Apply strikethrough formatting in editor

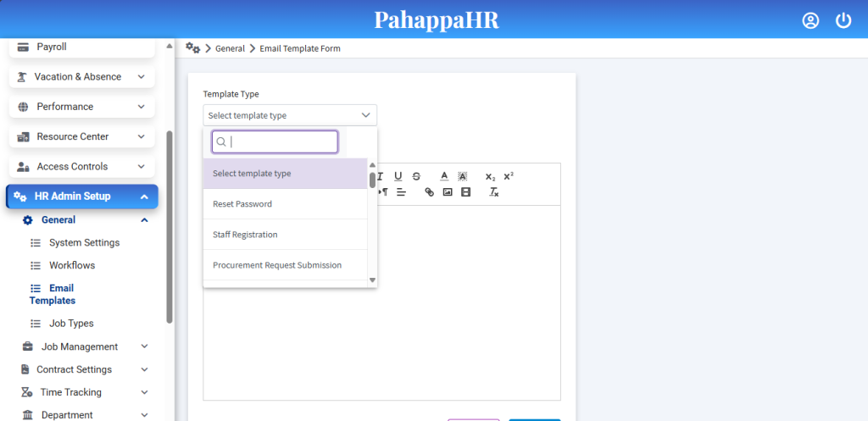[416, 176]
